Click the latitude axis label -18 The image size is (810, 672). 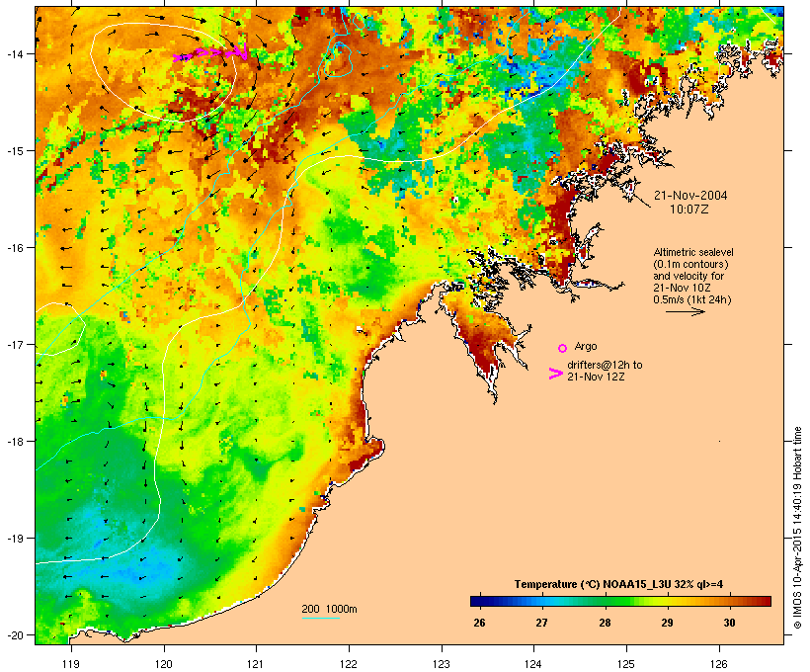14,441
